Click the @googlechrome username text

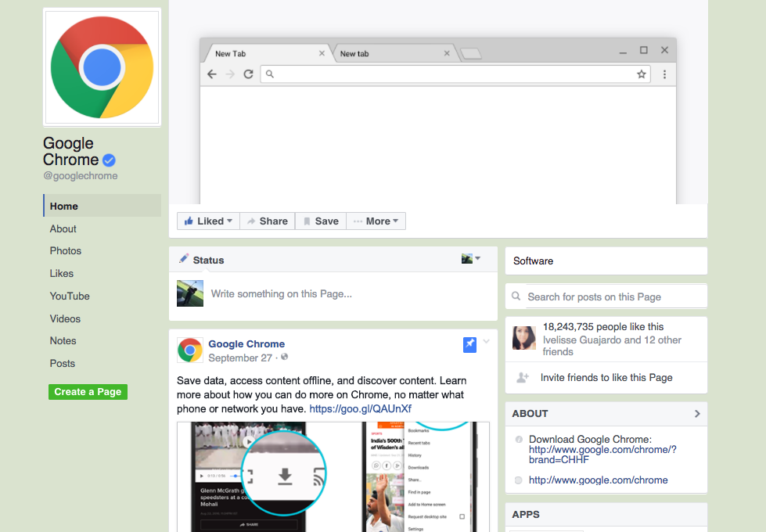tap(80, 176)
